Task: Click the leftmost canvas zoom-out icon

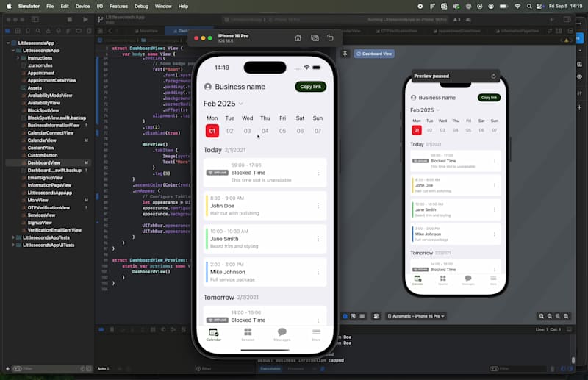Action: [x=542, y=316]
